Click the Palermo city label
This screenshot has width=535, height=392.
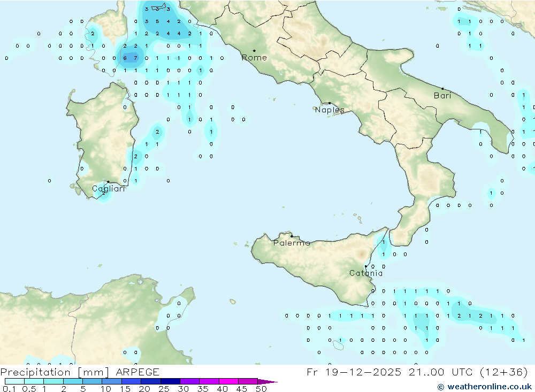tap(292, 243)
